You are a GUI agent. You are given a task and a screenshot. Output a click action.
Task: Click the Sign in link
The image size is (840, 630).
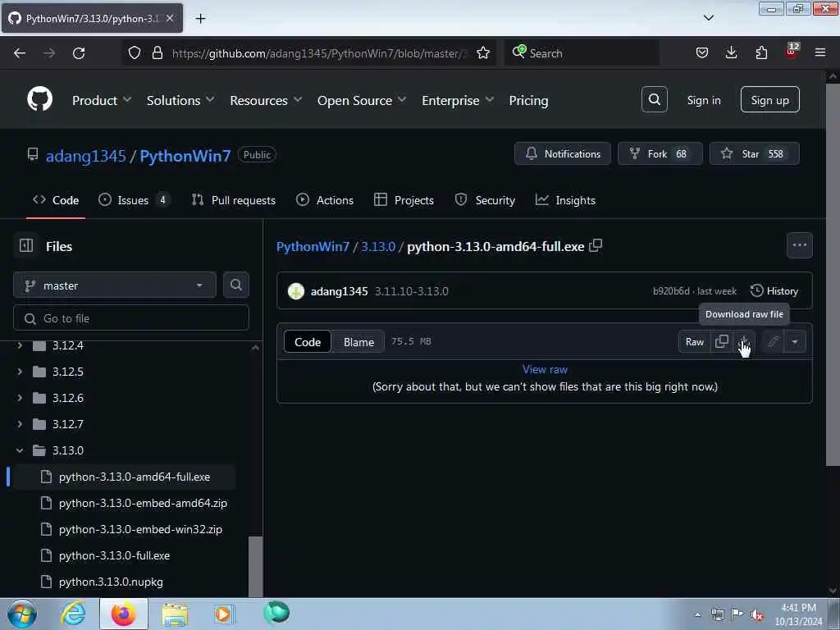pyautogui.click(x=703, y=100)
